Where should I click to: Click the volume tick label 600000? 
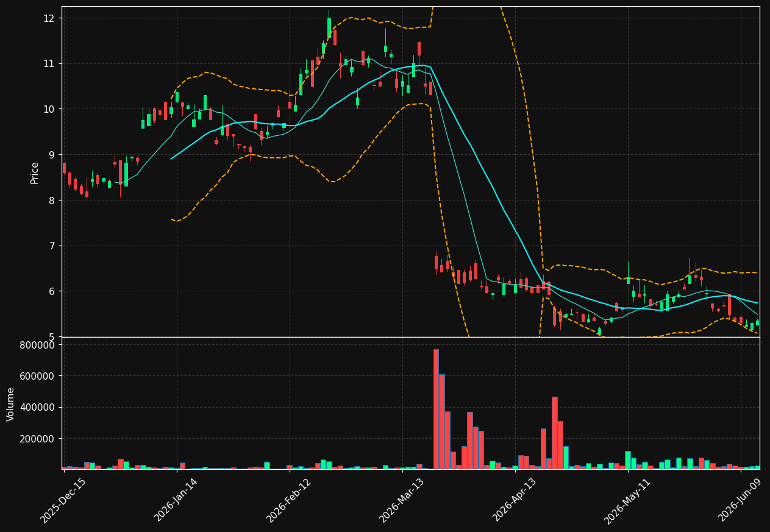[x=37, y=376]
